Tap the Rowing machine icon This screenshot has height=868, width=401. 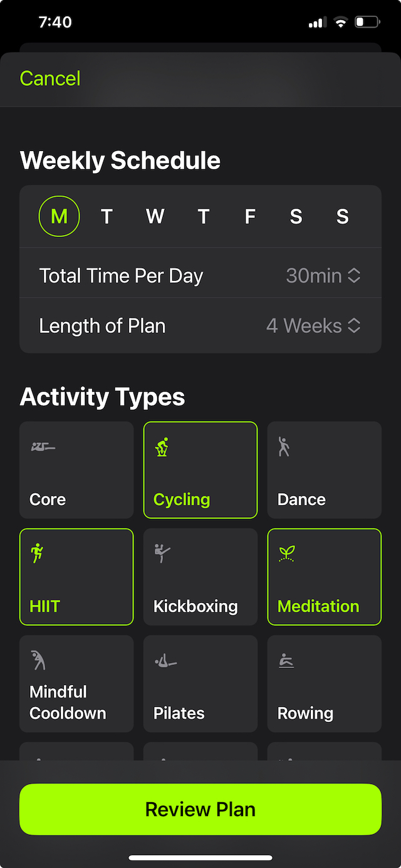click(x=286, y=661)
